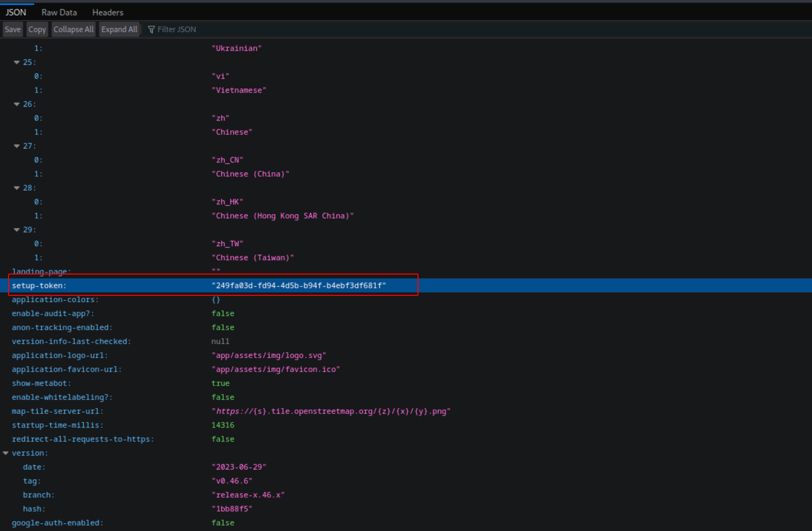Collapse array item 26
Image resolution: width=812 pixels, height=531 pixels.
coord(16,104)
